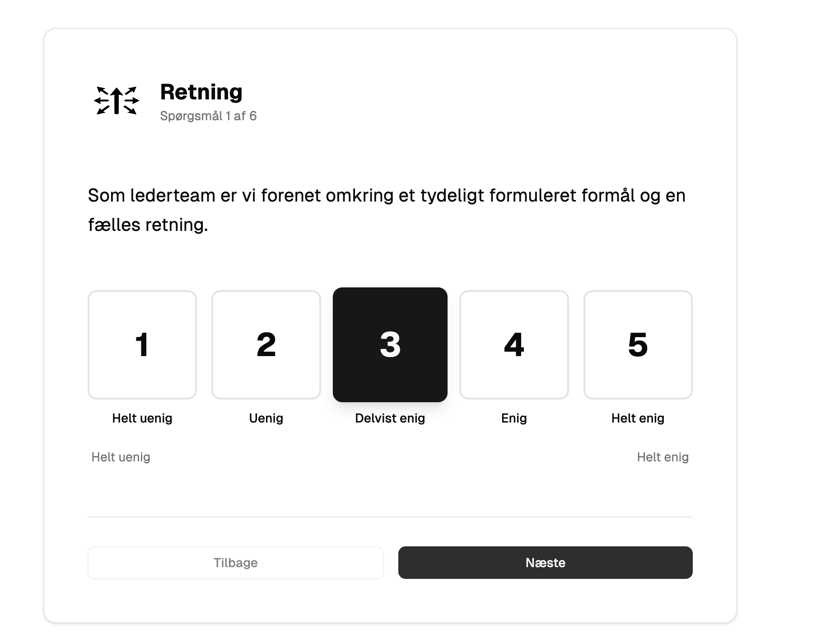Pick rating box number 4
840x639 pixels.
[x=514, y=344]
